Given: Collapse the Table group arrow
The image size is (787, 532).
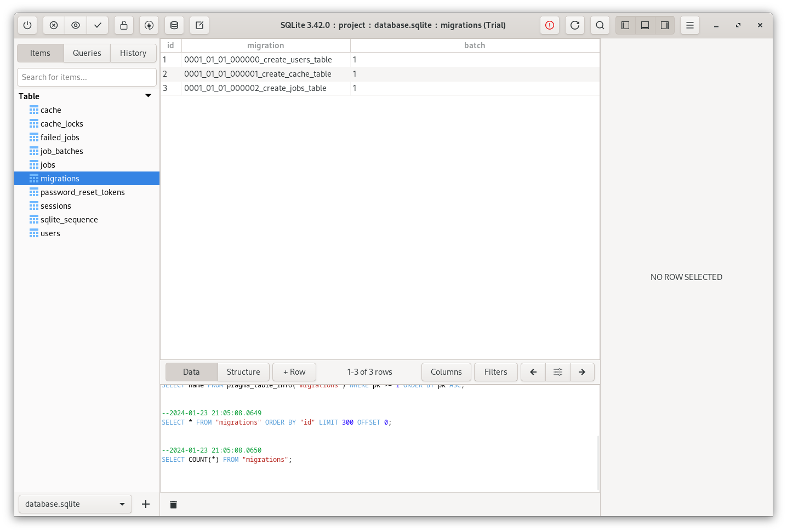Looking at the screenshot, I should [x=148, y=96].
